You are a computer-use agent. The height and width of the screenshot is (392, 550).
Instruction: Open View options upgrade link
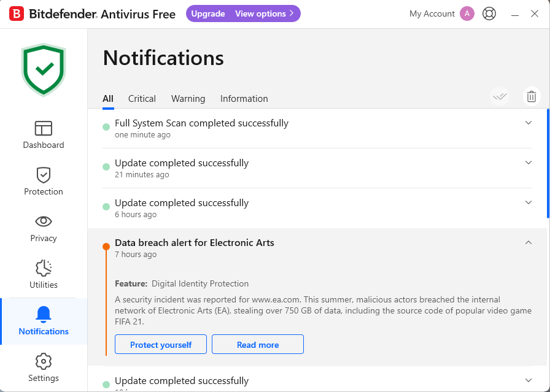click(x=264, y=13)
